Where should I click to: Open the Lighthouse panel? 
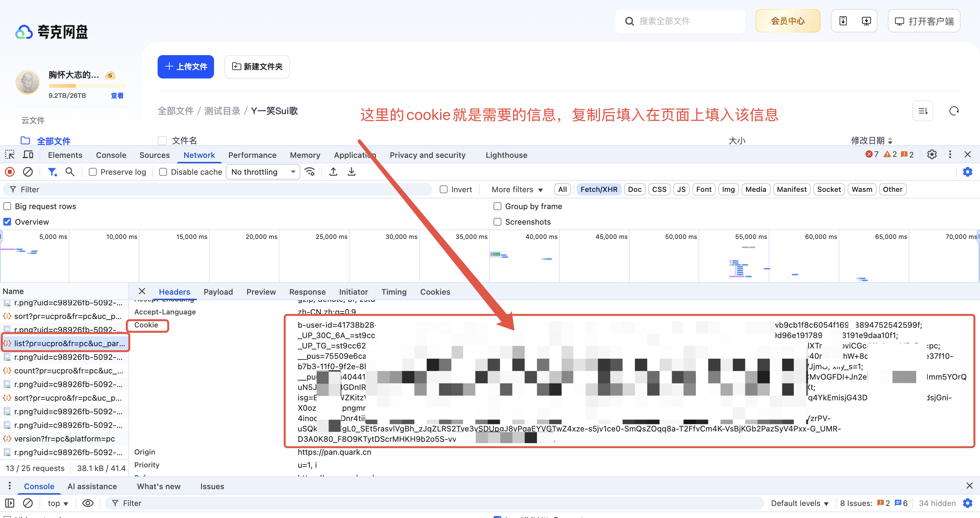coord(506,155)
